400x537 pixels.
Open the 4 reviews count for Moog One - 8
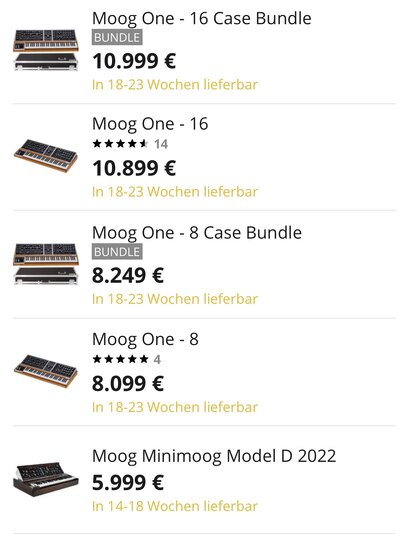[x=157, y=359]
